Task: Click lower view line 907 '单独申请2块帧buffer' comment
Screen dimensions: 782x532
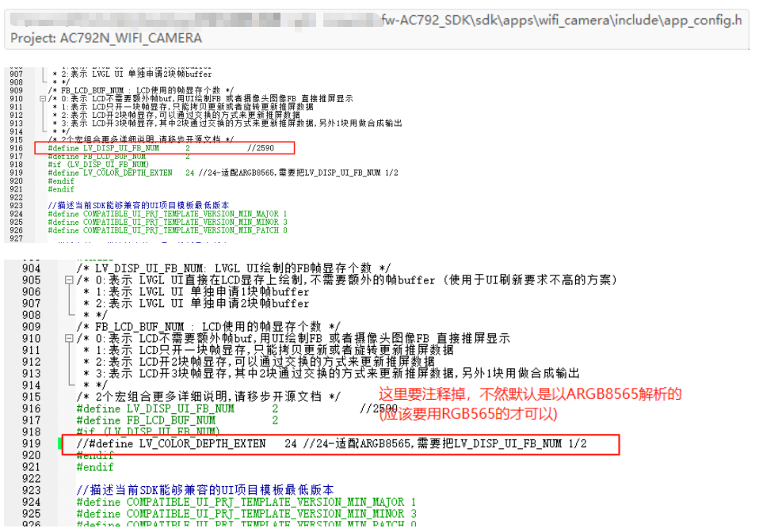Action: 196,303
